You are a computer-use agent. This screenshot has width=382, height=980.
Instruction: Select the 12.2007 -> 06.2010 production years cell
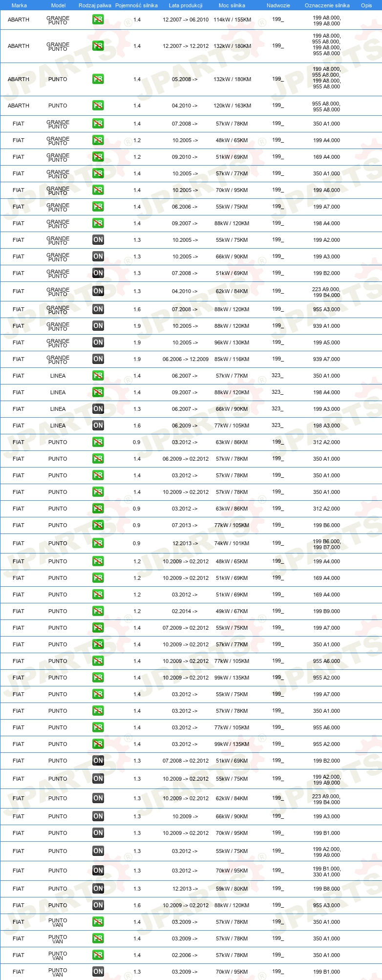(x=185, y=20)
